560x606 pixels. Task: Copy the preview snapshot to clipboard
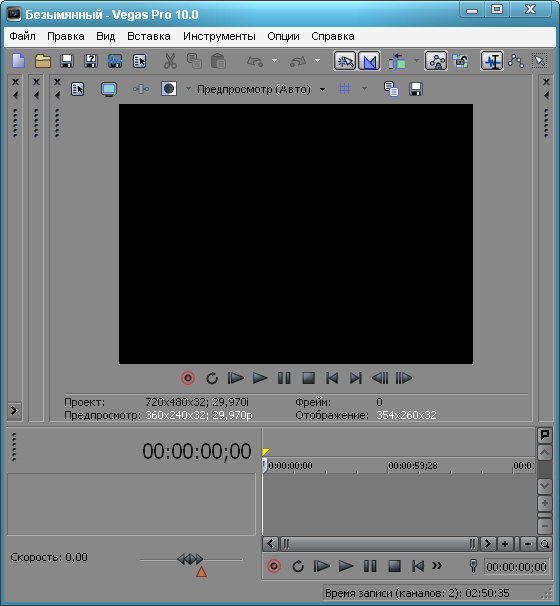pos(391,89)
